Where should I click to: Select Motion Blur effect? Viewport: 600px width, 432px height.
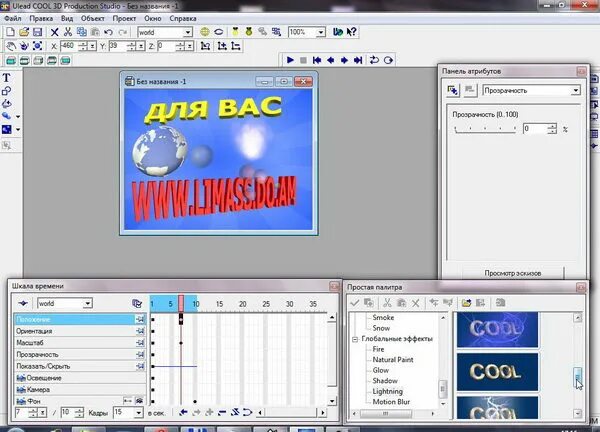tap(391, 402)
